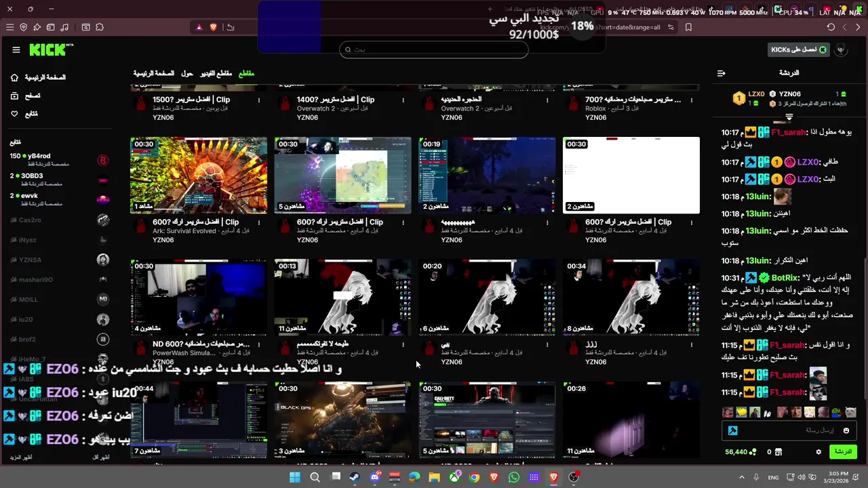Open the Browse icon in sidebar
The height and width of the screenshot is (488, 868).
point(14,96)
